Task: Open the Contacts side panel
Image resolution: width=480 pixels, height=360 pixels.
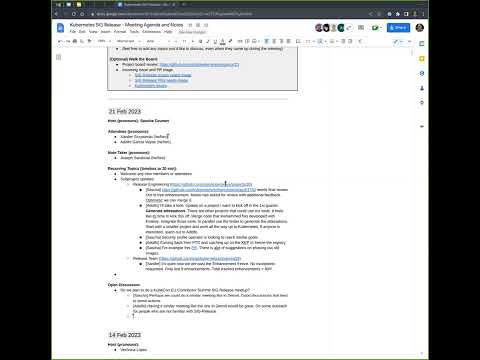Action: pyautogui.click(x=422, y=88)
